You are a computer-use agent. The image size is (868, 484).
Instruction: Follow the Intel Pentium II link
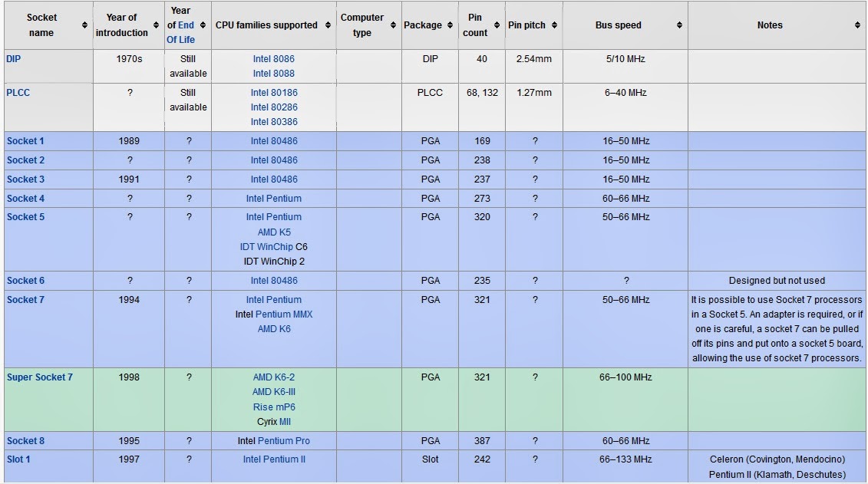click(274, 459)
